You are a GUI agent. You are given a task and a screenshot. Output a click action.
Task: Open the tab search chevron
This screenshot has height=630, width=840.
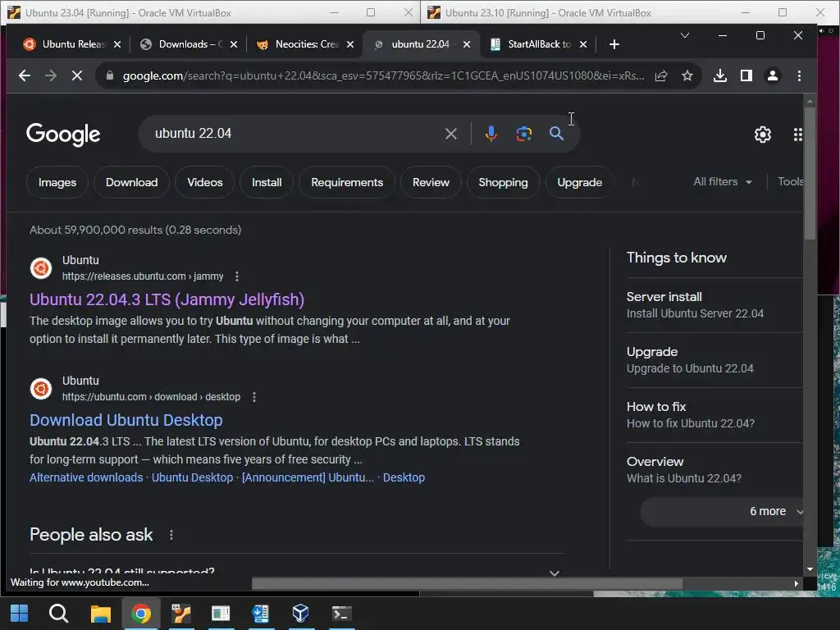(x=685, y=35)
